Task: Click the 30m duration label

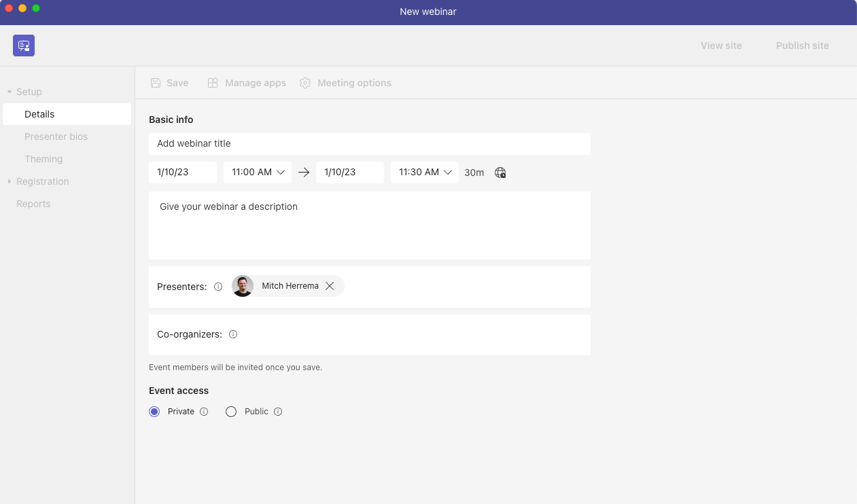Action: click(x=474, y=173)
